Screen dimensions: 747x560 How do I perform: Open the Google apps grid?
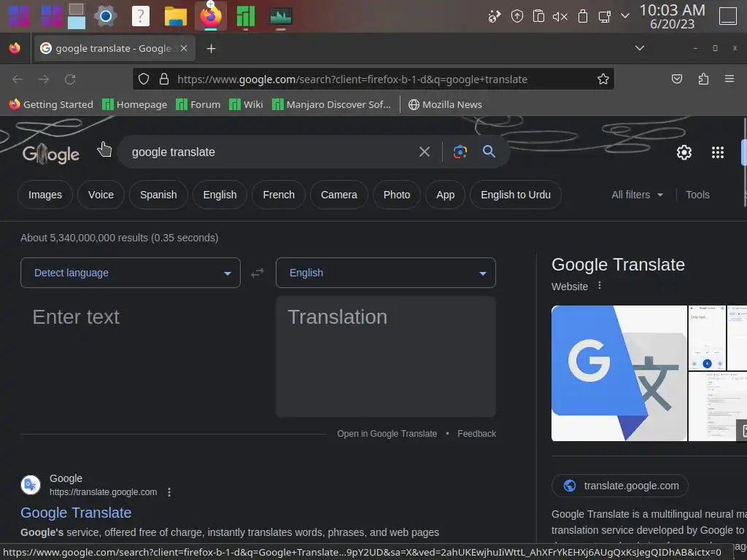[718, 152]
